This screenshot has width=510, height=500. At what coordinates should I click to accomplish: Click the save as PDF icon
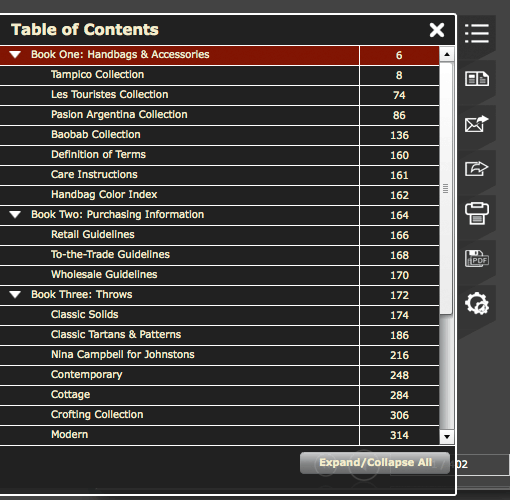tap(477, 259)
